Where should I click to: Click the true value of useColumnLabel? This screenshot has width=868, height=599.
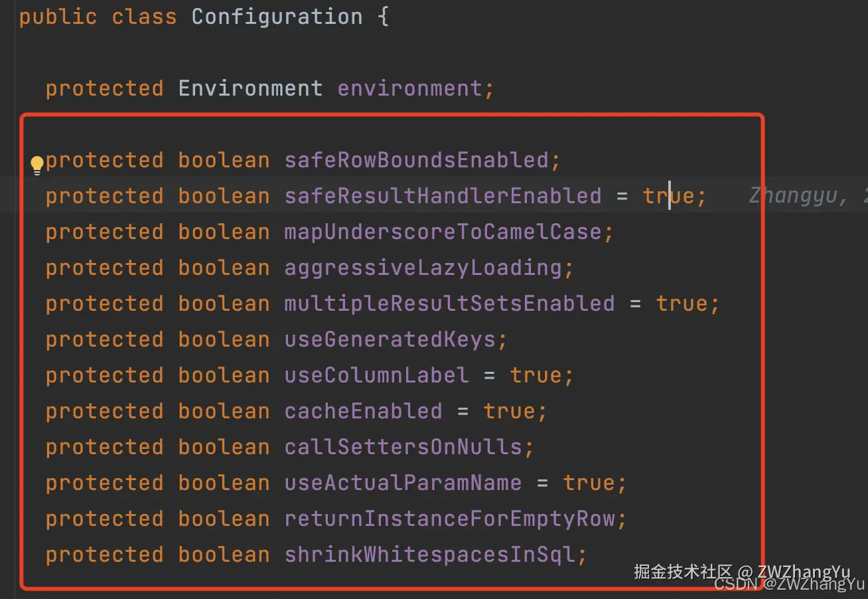[x=536, y=375]
